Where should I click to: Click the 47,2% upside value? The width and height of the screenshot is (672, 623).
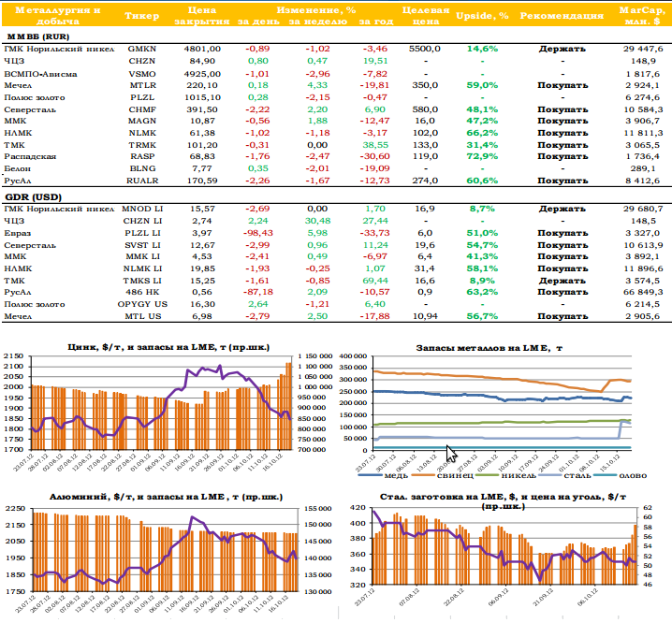tap(483, 121)
